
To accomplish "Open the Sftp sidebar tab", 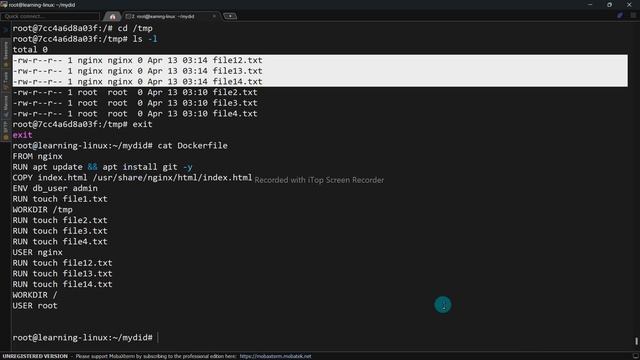I will [6, 130].
